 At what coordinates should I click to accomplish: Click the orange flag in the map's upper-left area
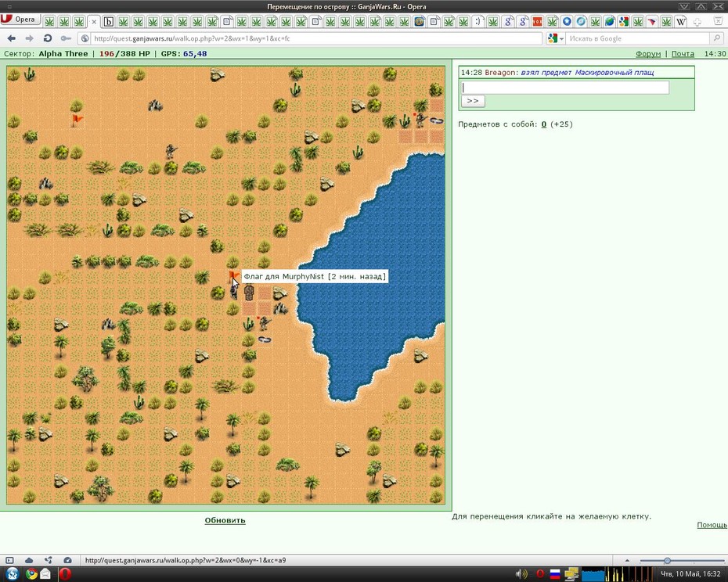77,120
